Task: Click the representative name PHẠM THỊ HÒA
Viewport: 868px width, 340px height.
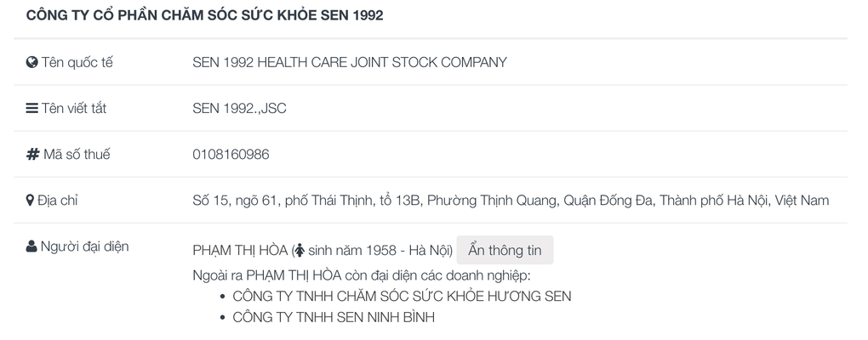Action: (240, 251)
